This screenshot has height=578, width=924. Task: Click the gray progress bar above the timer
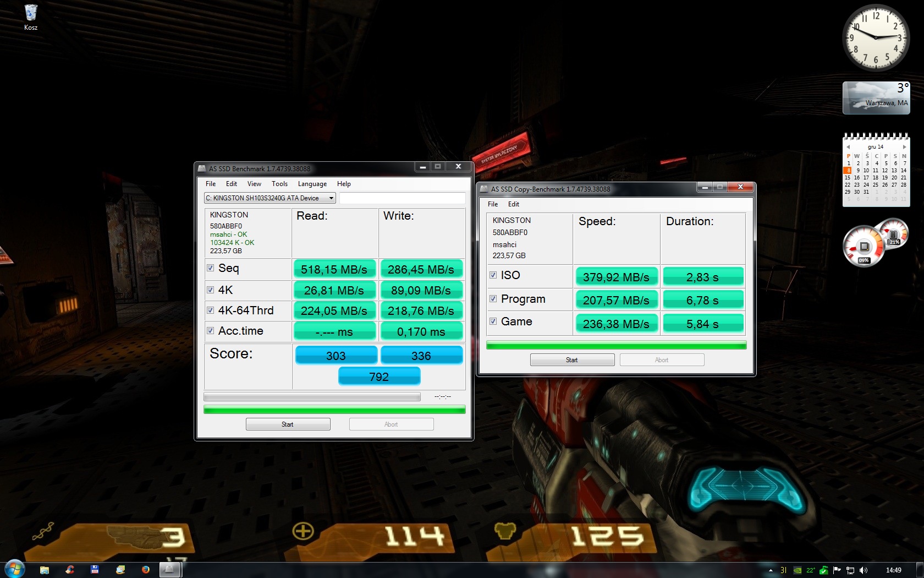(x=312, y=396)
